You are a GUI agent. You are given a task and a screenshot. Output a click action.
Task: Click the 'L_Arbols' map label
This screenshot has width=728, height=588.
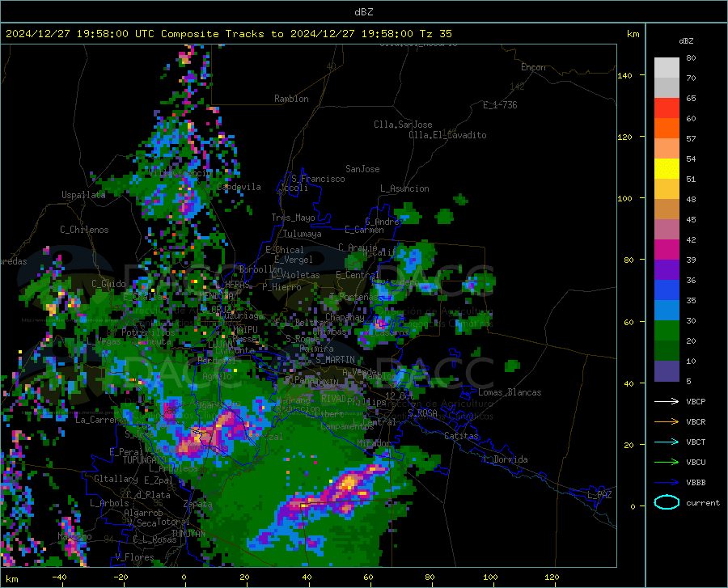point(109,502)
